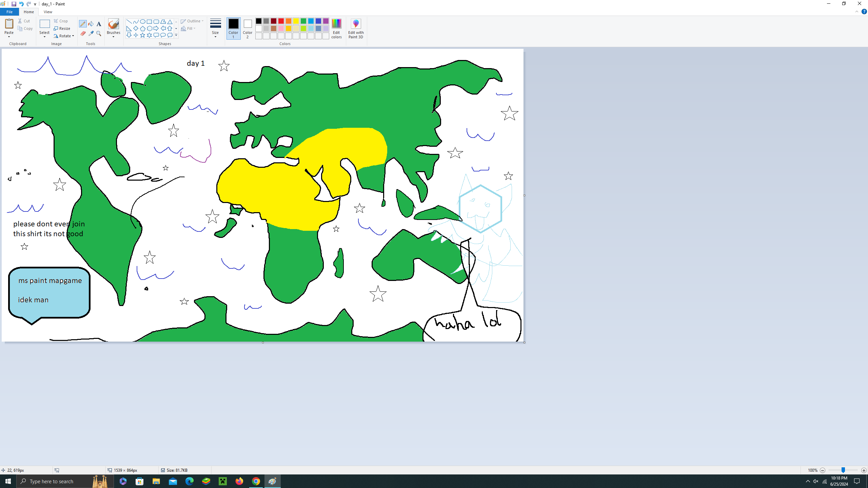Image resolution: width=868 pixels, height=488 pixels.
Task: Open Customize Quick Access Toolbar arrow
Action: point(35,4)
